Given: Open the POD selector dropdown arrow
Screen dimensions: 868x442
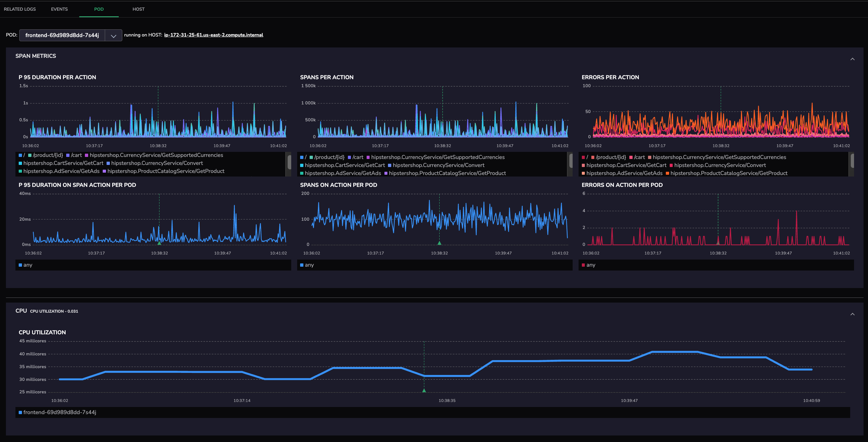Looking at the screenshot, I should [x=114, y=36].
